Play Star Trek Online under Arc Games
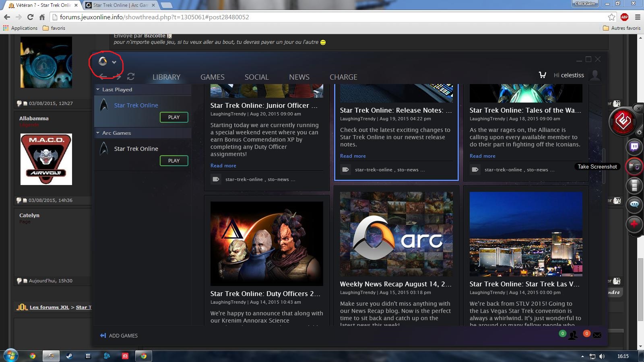The image size is (644, 362). pyautogui.click(x=174, y=160)
